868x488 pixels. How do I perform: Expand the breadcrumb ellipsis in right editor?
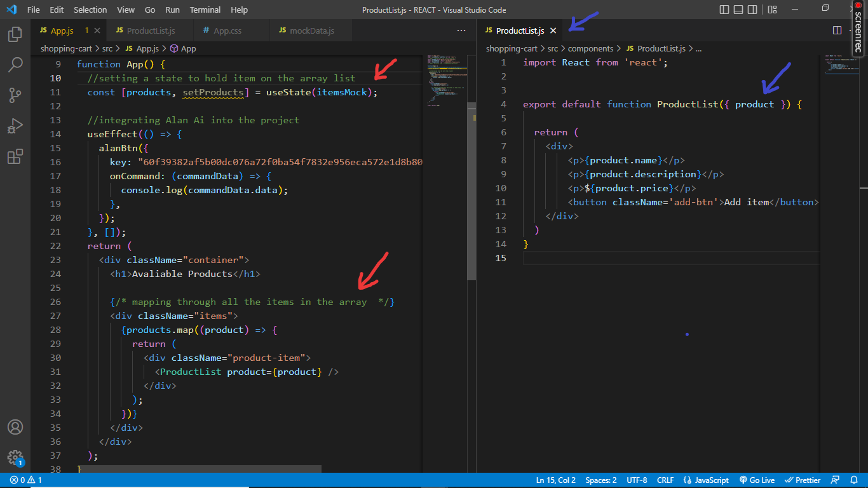[x=698, y=48]
